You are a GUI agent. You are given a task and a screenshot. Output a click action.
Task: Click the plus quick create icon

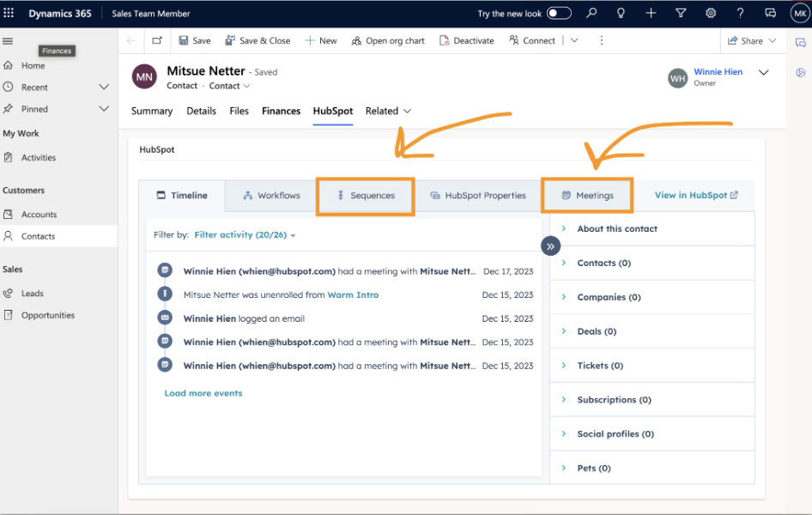pyautogui.click(x=651, y=13)
